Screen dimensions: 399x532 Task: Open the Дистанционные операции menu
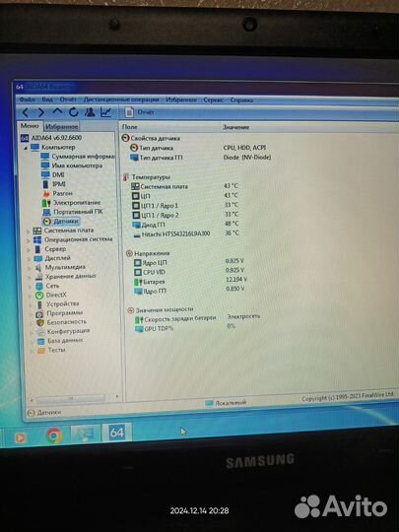tap(121, 100)
